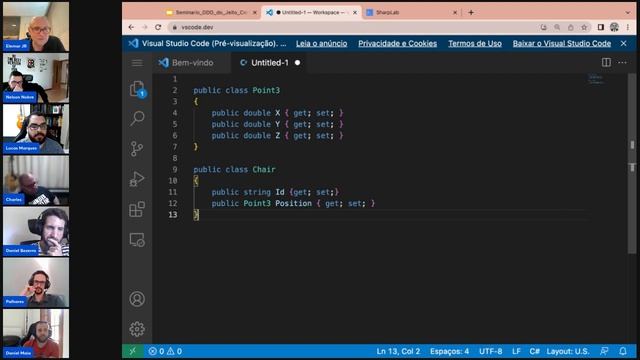The width and height of the screenshot is (640, 360).
Task: Select Elemar JR's video thumbnail
Action: click(36, 26)
